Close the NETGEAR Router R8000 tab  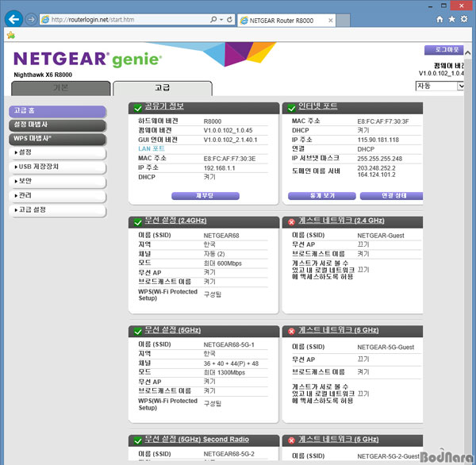coord(331,21)
